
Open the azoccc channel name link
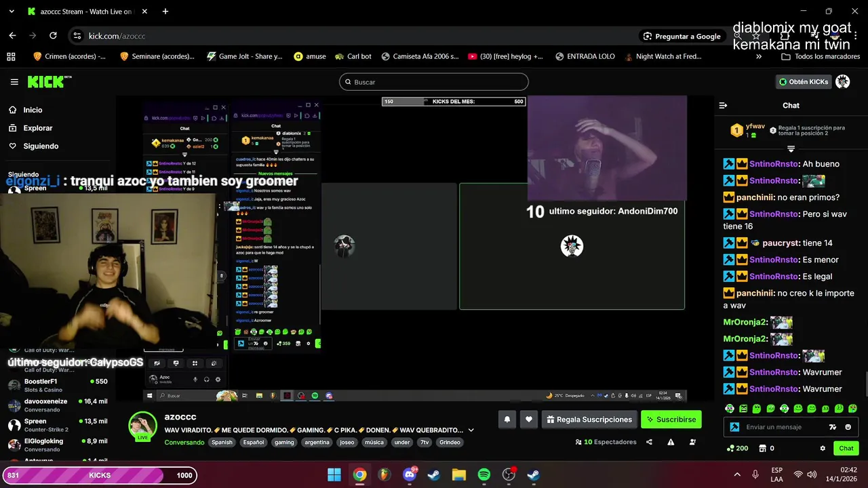pyautogui.click(x=180, y=417)
